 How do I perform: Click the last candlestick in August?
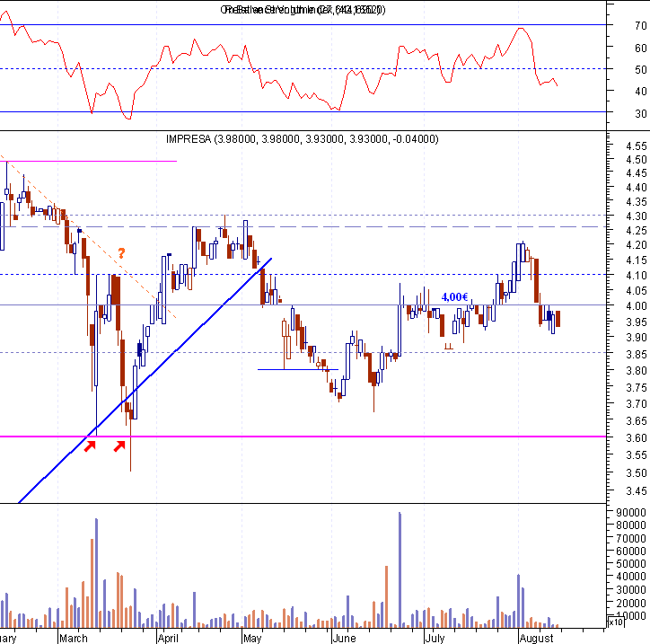tap(558, 319)
